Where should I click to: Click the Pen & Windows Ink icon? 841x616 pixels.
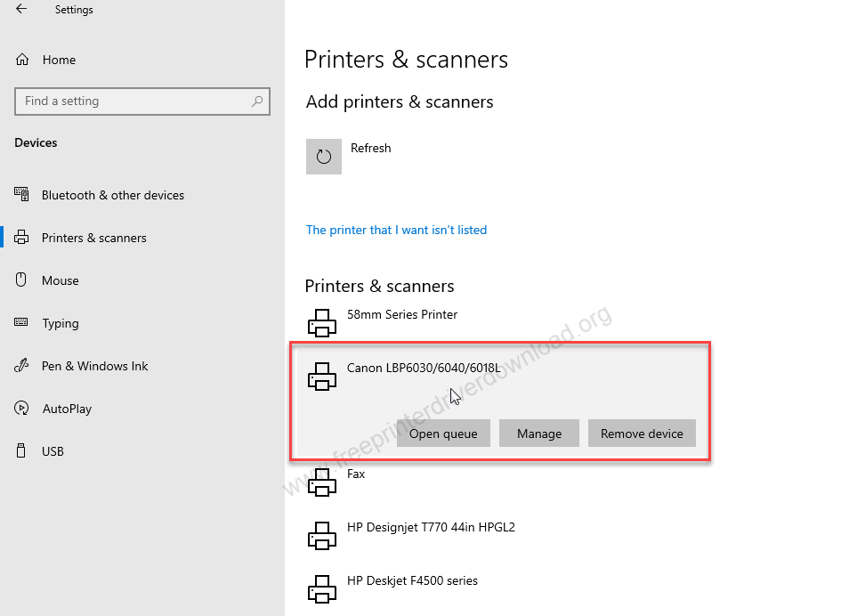[21, 365]
